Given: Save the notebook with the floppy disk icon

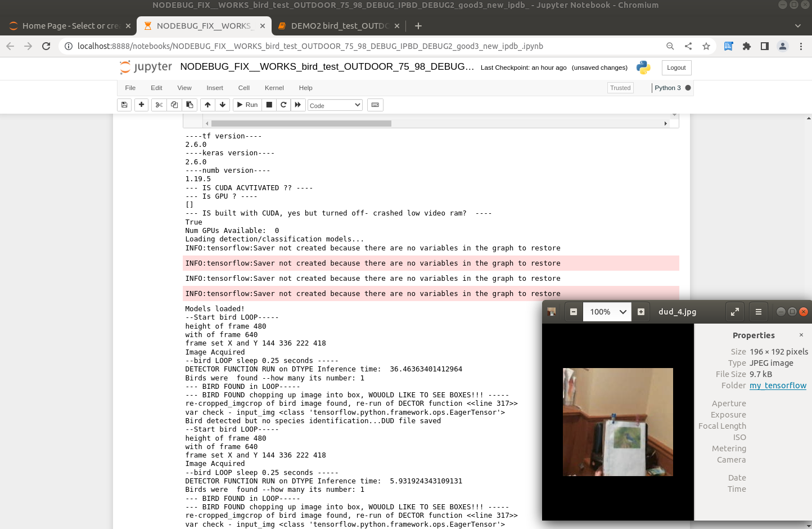Looking at the screenshot, I should [124, 105].
